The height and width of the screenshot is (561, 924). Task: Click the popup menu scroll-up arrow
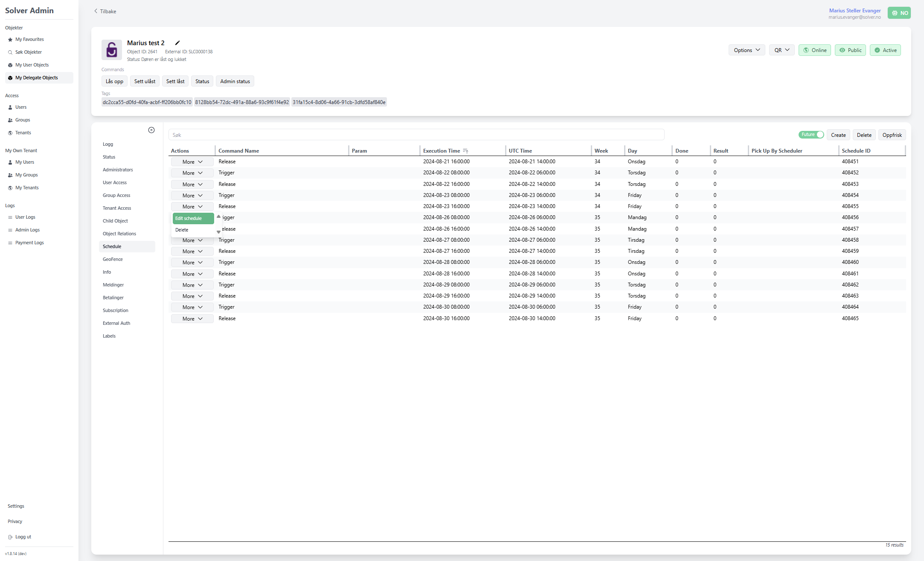tap(218, 217)
